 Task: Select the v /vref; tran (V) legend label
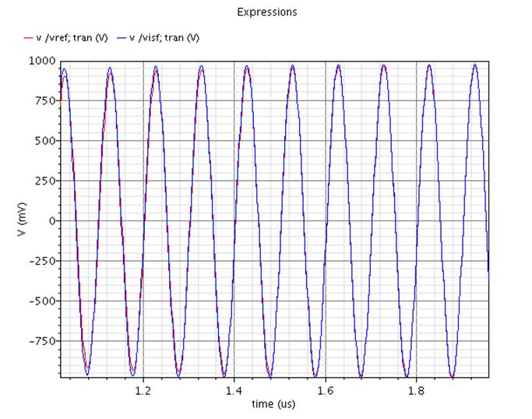pos(72,37)
